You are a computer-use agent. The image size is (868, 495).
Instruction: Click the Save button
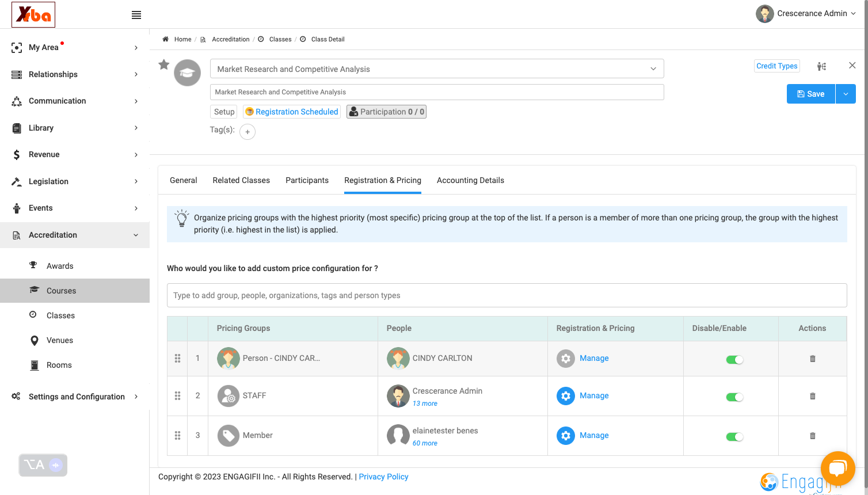click(x=811, y=94)
